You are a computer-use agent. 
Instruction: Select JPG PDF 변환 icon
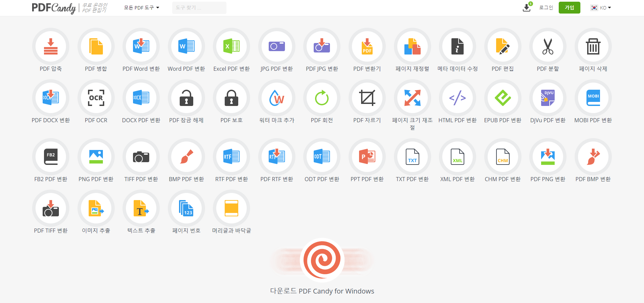coord(277,46)
